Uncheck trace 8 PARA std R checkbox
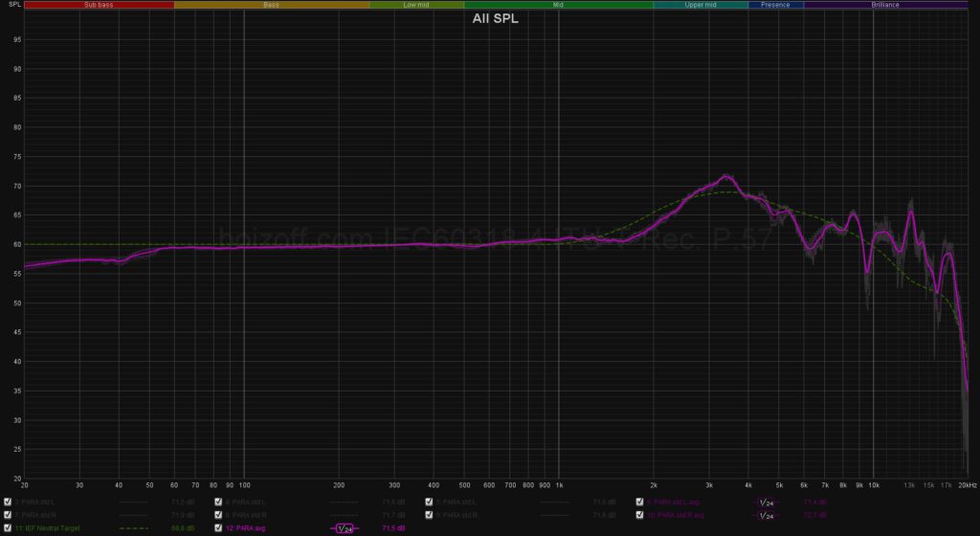The width and height of the screenshot is (980, 536). (218, 515)
